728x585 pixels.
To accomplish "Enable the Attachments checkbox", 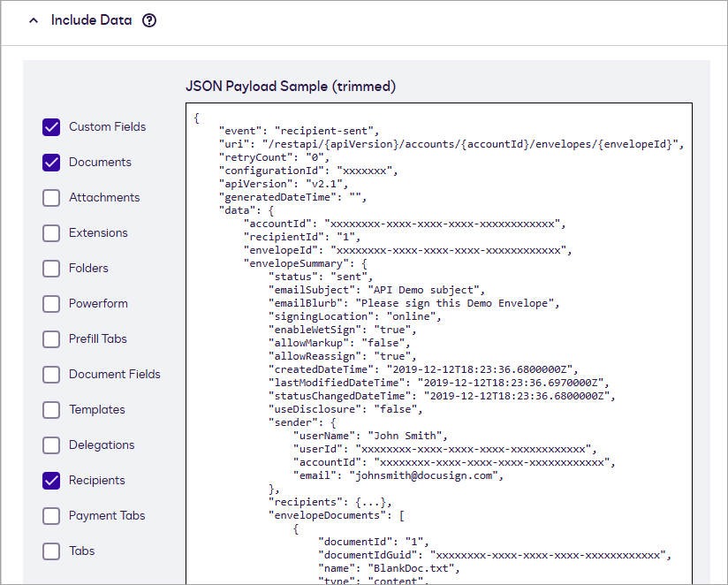I will (x=51, y=197).
